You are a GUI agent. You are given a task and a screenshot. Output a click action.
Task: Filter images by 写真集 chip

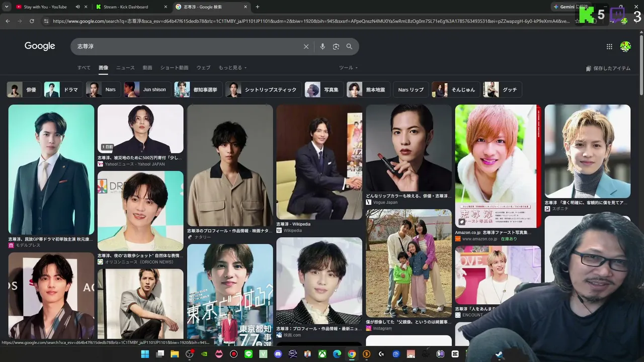pos(324,89)
